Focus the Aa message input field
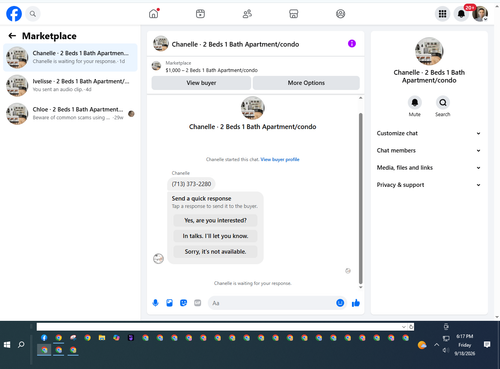500x369 pixels. point(272,303)
